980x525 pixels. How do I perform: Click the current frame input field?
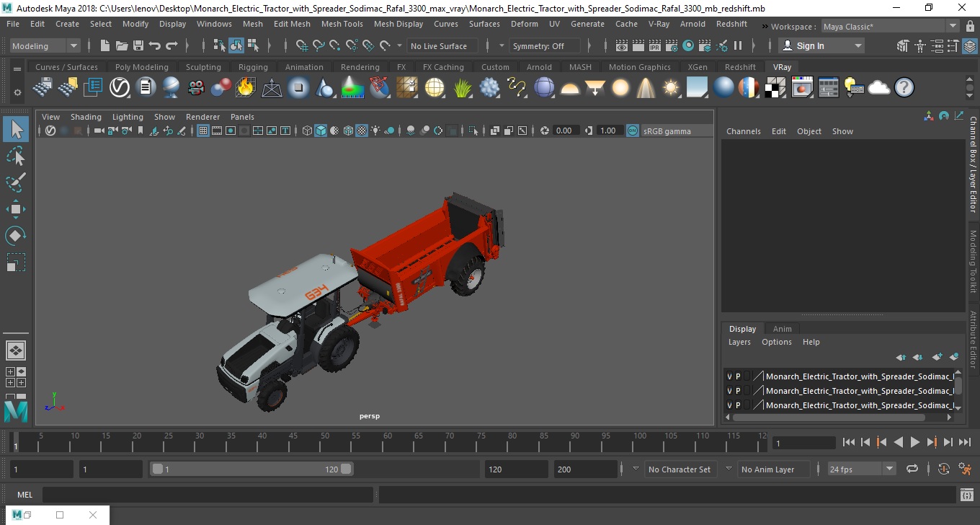tap(803, 443)
